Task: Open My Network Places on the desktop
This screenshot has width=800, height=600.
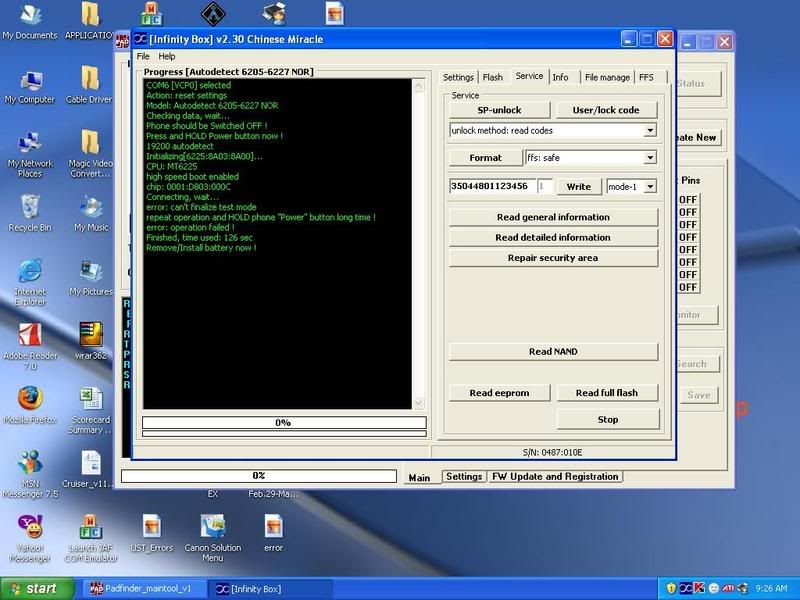Action: (30, 154)
